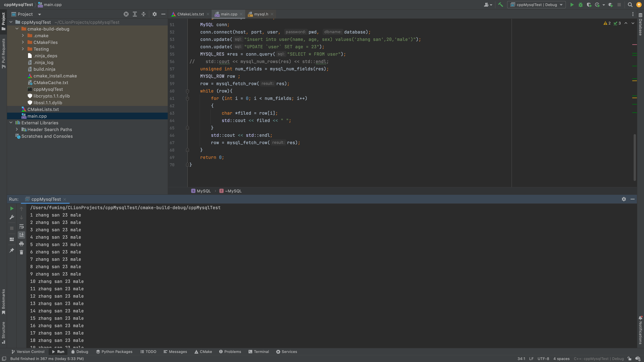Open cppMysqlTest | Debug run configuration dropdown
This screenshot has width=644, height=362.
(536, 5)
